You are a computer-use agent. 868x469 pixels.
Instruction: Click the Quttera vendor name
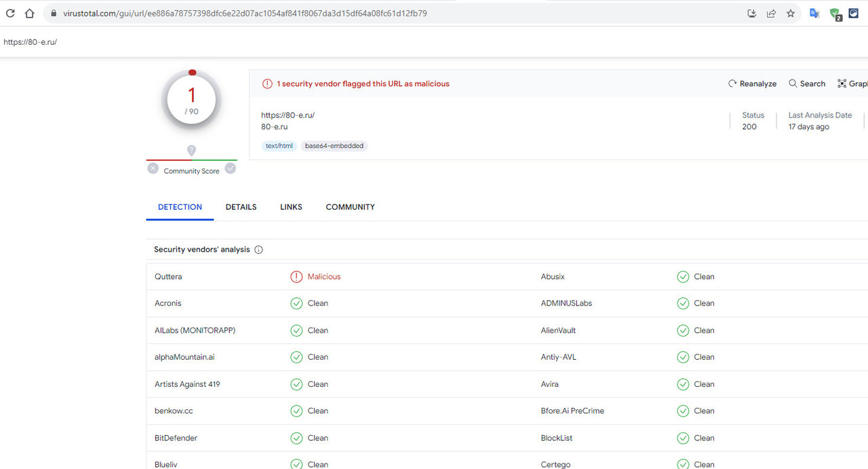click(168, 277)
